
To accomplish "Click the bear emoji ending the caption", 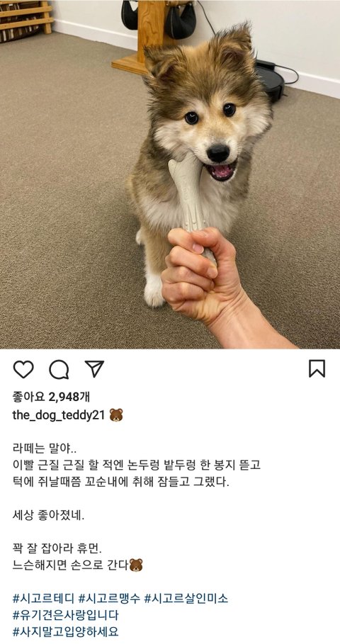I will pyautogui.click(x=136, y=565).
